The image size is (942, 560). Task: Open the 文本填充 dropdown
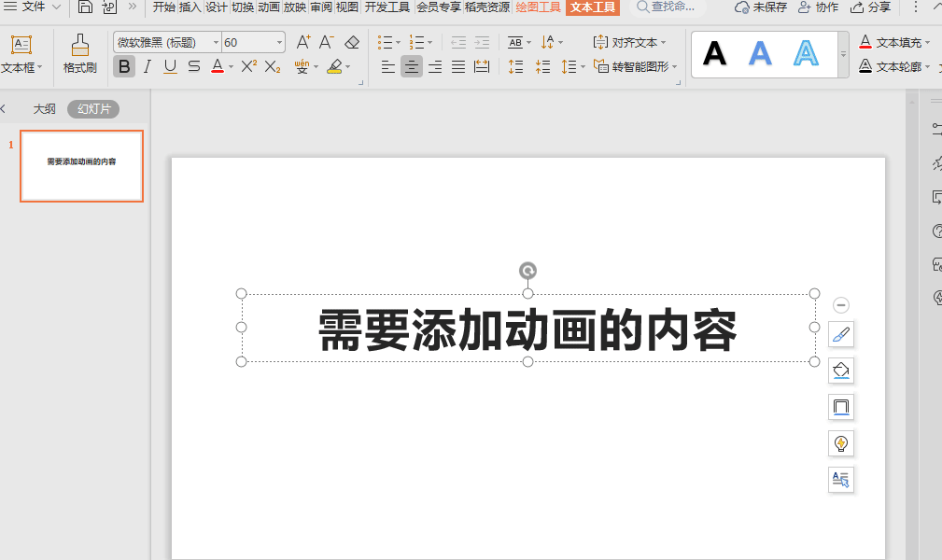click(894, 42)
